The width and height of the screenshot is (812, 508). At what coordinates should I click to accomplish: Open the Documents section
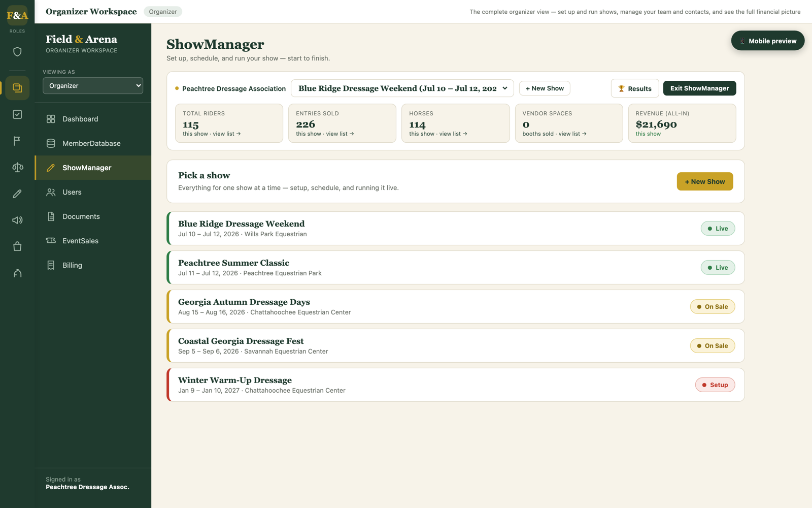click(93, 216)
